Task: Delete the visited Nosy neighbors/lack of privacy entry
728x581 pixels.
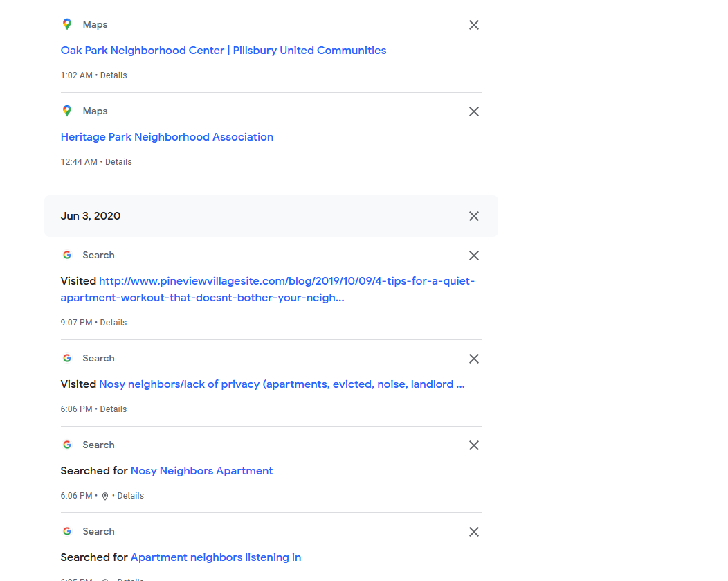Action: point(474,359)
